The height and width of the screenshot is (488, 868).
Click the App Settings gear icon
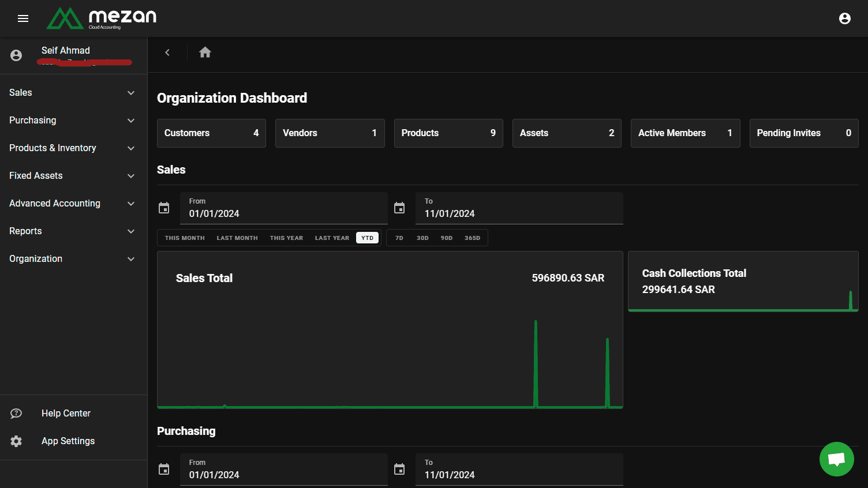tap(16, 441)
